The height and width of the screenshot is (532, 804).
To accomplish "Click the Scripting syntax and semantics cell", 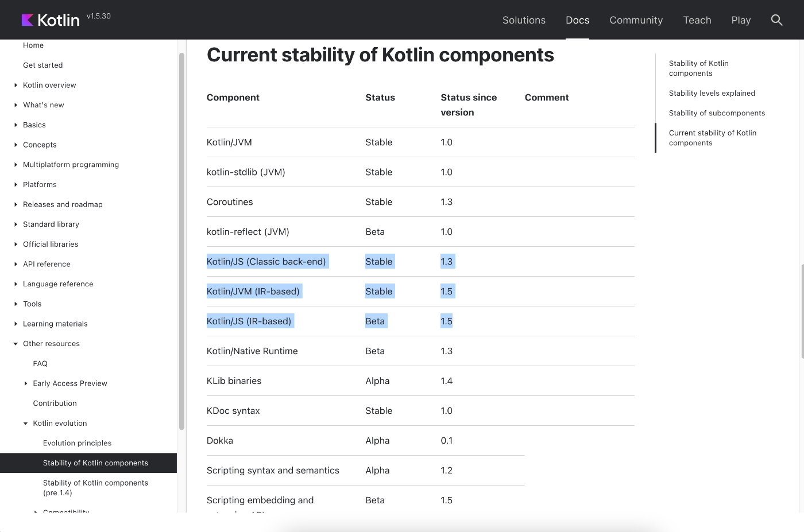I will point(273,471).
